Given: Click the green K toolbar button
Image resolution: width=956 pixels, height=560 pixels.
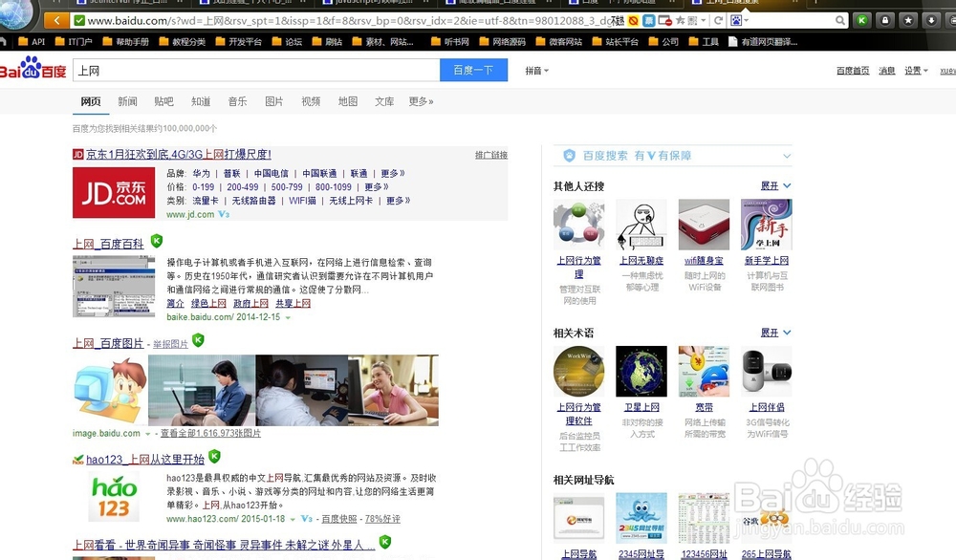Looking at the screenshot, I should point(861,21).
